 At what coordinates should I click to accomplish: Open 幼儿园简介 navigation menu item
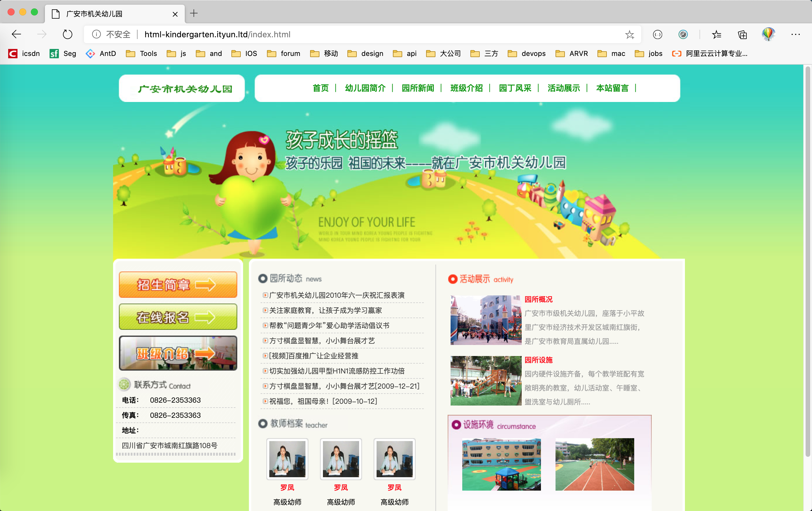click(365, 88)
